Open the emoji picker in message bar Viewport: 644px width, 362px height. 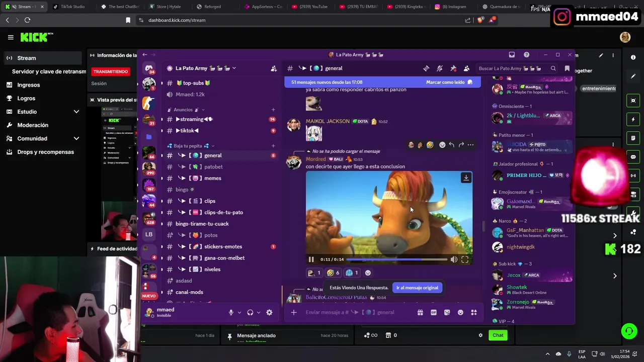[x=460, y=312]
